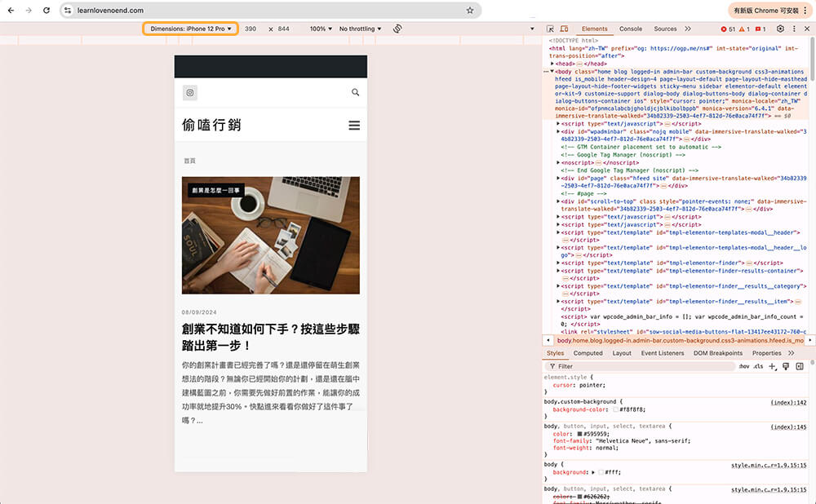Open the Dimensions iPhone 12 Pro dropdown
Viewport: 816px width, 504px height.
190,29
